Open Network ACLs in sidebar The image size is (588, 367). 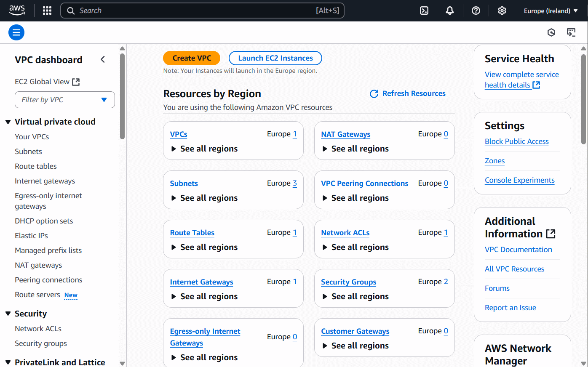[x=38, y=329]
